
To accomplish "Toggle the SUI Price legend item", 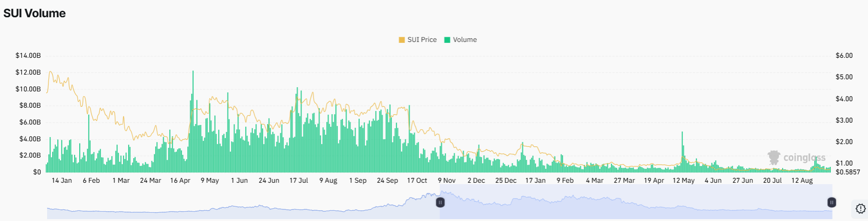I will click(x=418, y=40).
